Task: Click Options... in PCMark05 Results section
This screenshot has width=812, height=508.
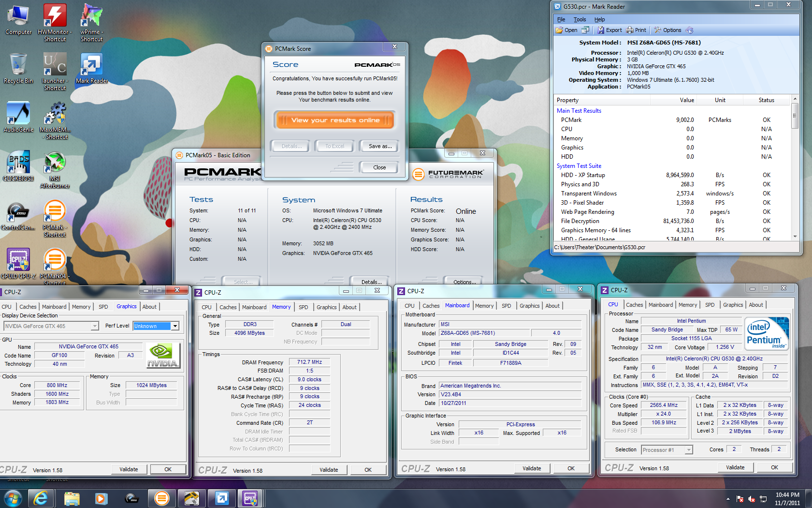Action: (x=464, y=282)
